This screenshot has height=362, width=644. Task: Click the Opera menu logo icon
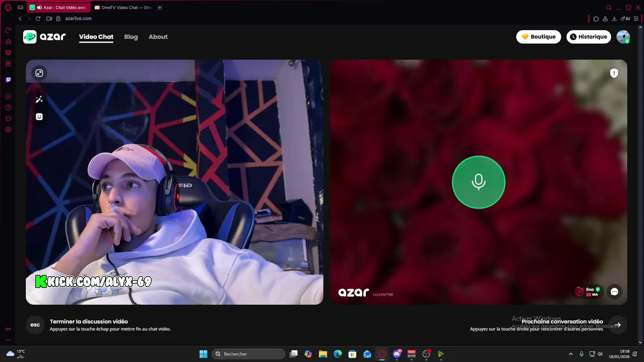tap(8, 8)
